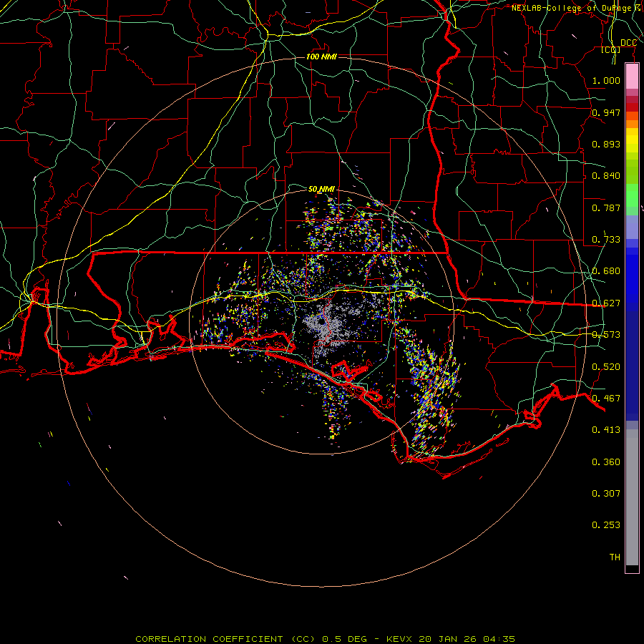Click the KEVX radar site identifier

point(399,639)
